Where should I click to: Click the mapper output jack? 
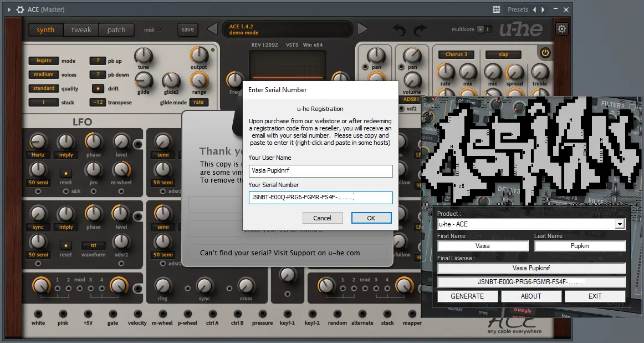412,314
